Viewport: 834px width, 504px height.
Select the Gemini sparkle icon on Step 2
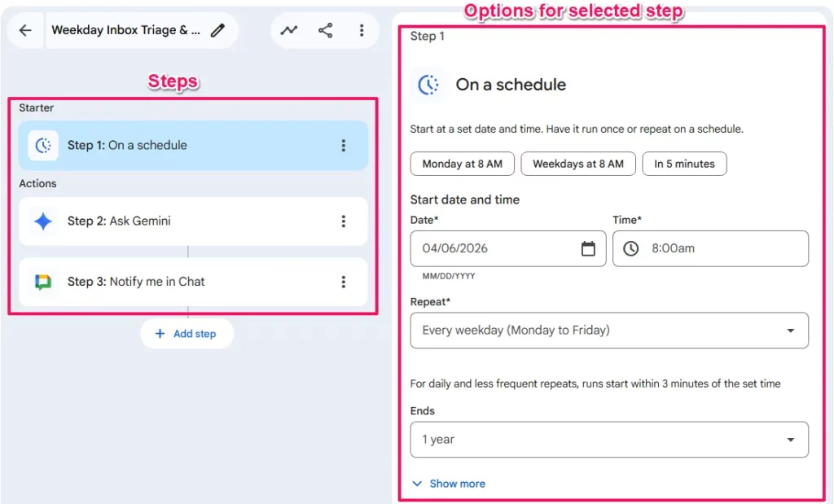click(42, 221)
